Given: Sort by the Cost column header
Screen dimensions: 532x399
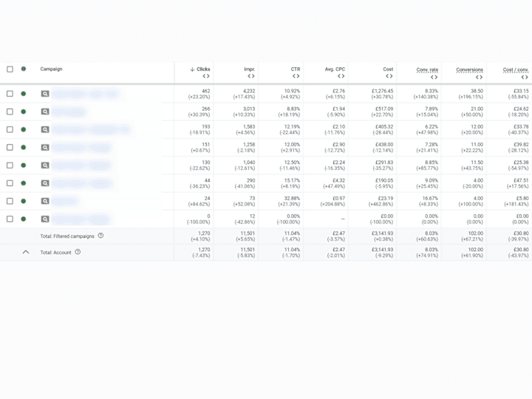Looking at the screenshot, I should pos(388,69).
